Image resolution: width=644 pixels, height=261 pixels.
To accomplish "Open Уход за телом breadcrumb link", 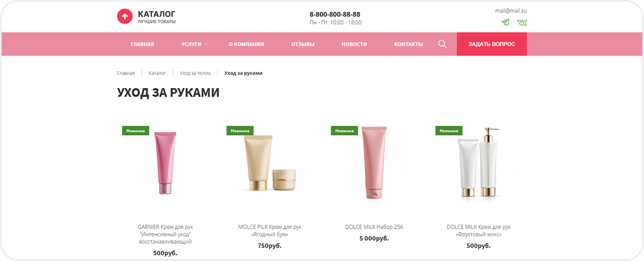I will pos(195,73).
